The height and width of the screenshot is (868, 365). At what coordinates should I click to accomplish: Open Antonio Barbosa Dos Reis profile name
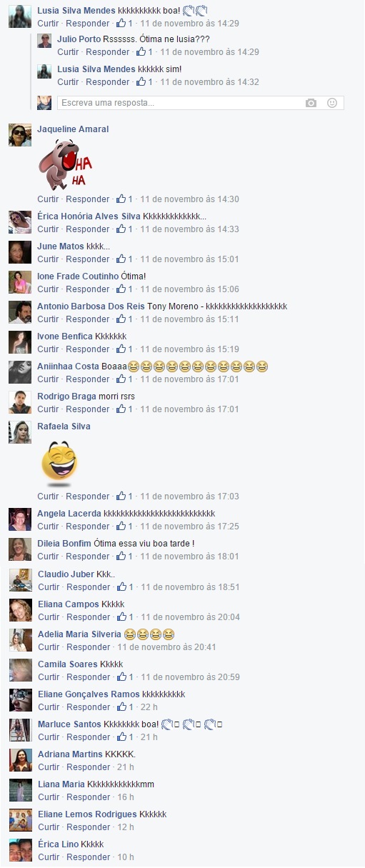click(x=91, y=306)
